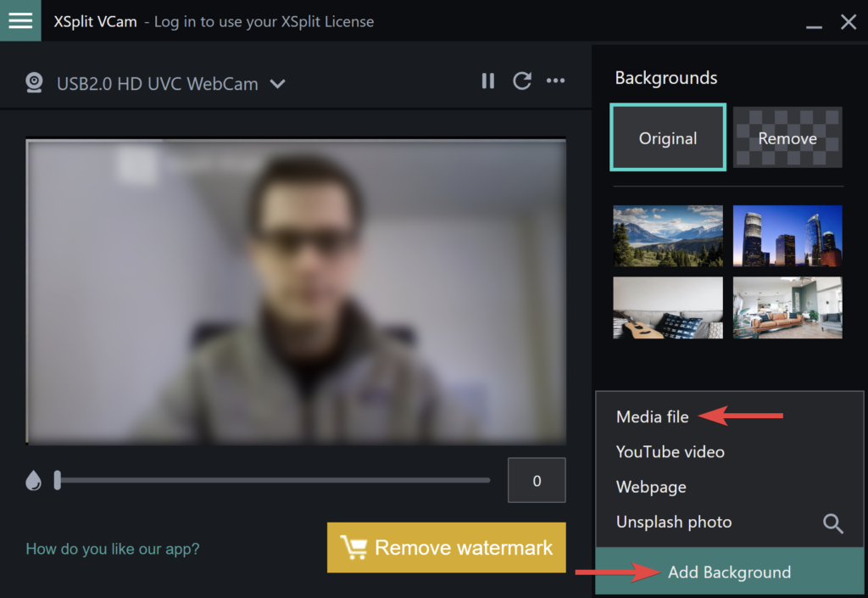
Task: Close the XSplit VCam window
Action: click(848, 22)
